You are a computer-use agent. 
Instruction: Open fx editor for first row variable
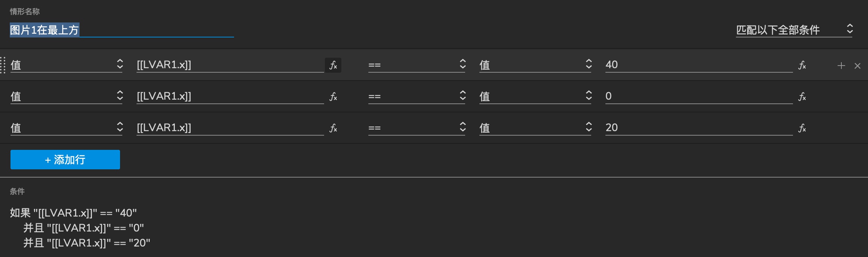click(x=333, y=65)
